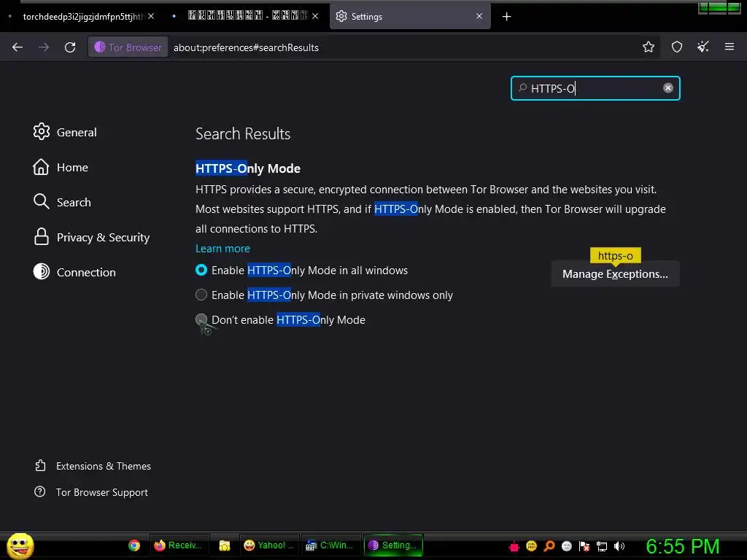
Task: Switch to the torchdeedp3i2jigzjdmfpn5ttjh tab
Action: (x=81, y=17)
